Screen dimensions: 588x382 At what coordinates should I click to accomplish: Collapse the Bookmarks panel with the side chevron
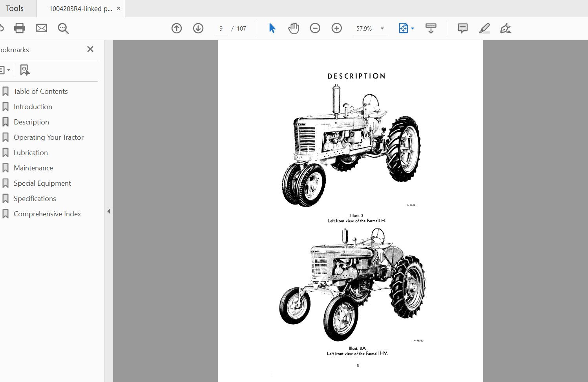coord(109,211)
